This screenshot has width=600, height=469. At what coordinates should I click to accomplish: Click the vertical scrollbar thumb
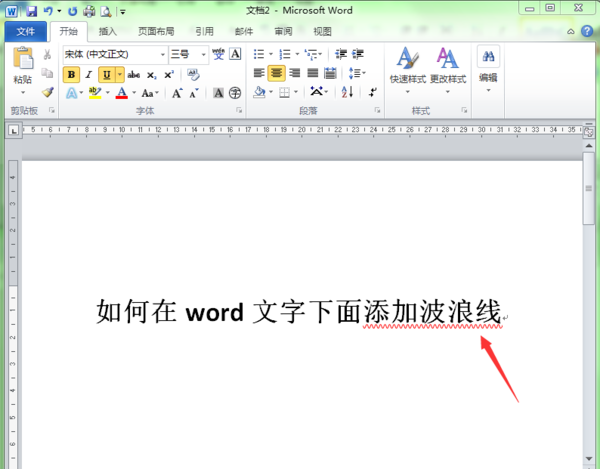point(589,188)
